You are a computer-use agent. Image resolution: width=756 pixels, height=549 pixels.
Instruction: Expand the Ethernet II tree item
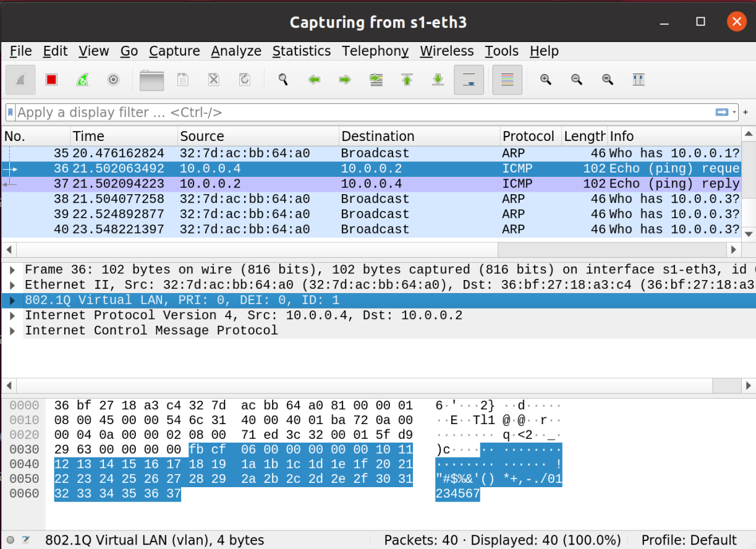pos(12,285)
